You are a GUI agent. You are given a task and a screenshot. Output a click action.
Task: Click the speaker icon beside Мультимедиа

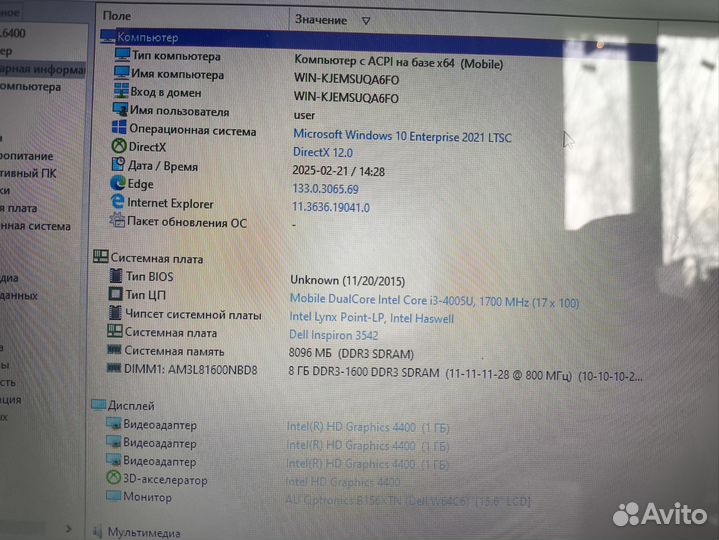coord(97,532)
